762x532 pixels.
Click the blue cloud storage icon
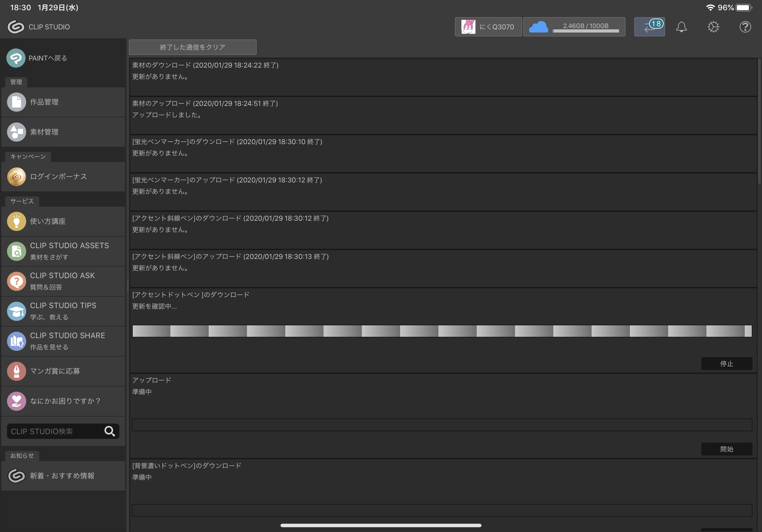[538, 27]
